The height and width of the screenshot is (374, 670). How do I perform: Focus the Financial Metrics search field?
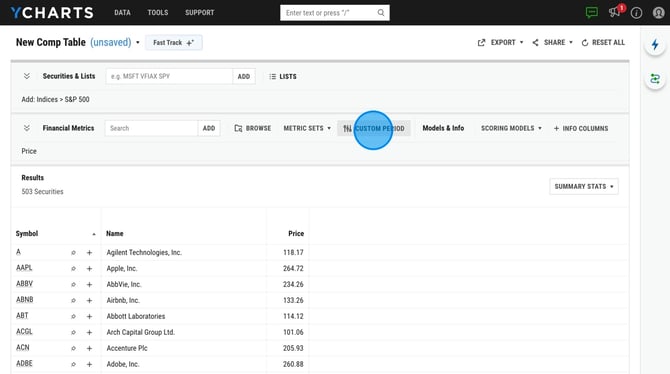click(151, 128)
